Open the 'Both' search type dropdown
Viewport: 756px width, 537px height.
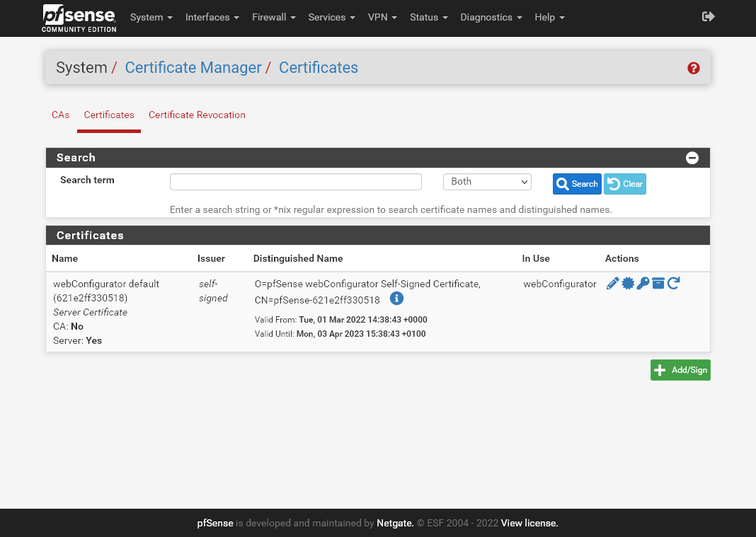487,182
